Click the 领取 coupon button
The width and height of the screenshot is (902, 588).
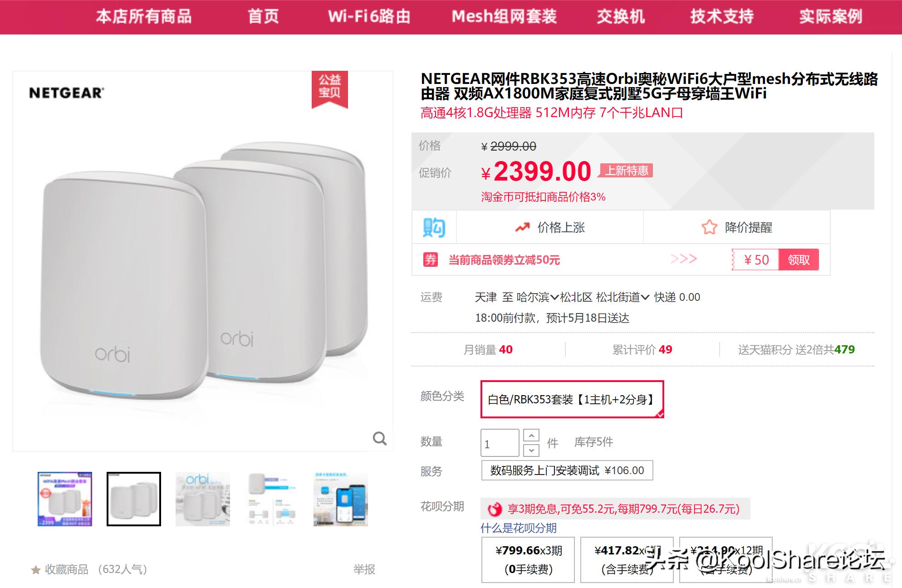(x=799, y=260)
